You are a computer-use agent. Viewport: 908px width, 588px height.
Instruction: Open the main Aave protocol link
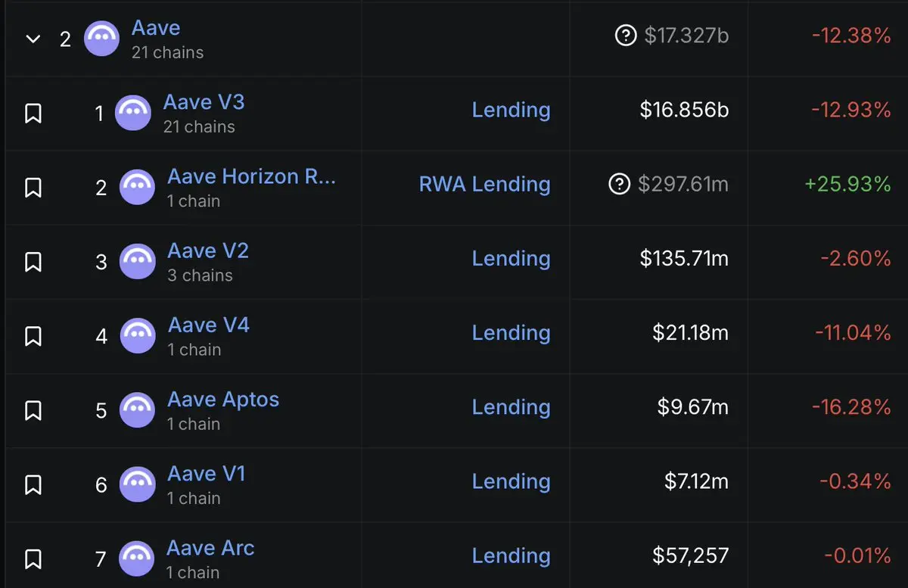click(156, 28)
